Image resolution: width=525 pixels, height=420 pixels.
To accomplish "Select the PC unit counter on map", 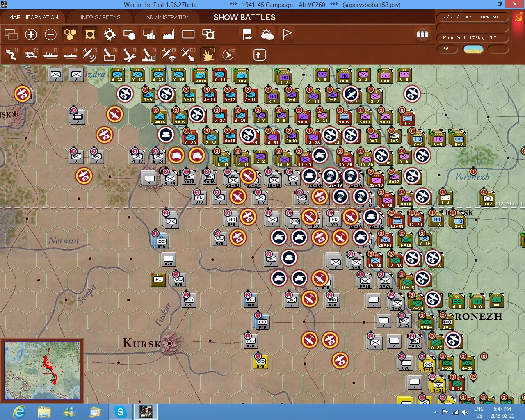I will point(158,279).
